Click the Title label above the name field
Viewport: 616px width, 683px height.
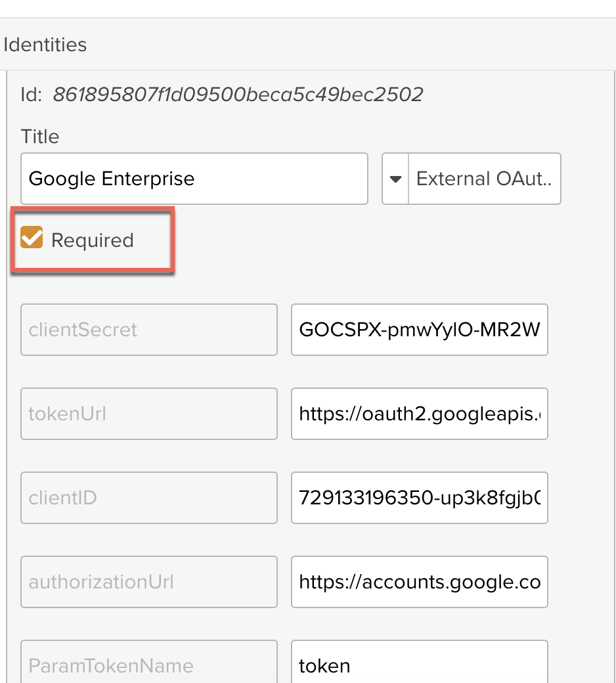[39, 136]
